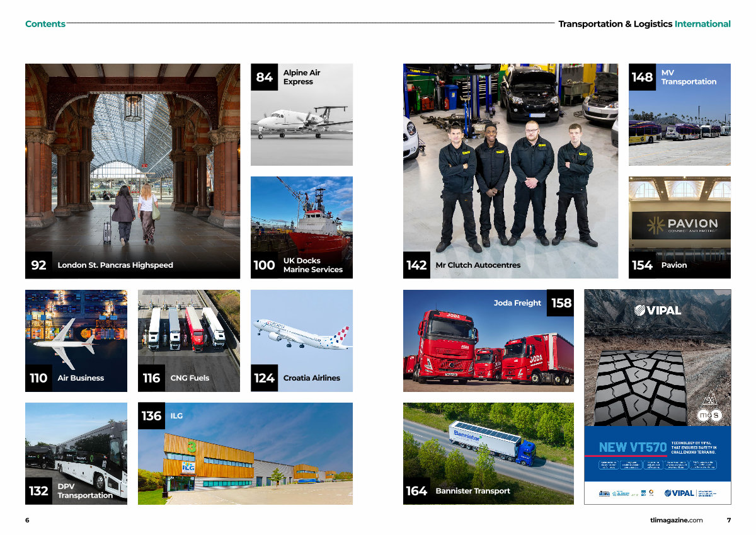Viewport: 756px width, 535px height.
Task: Open the Air Business plane photo
Action: tap(76, 341)
